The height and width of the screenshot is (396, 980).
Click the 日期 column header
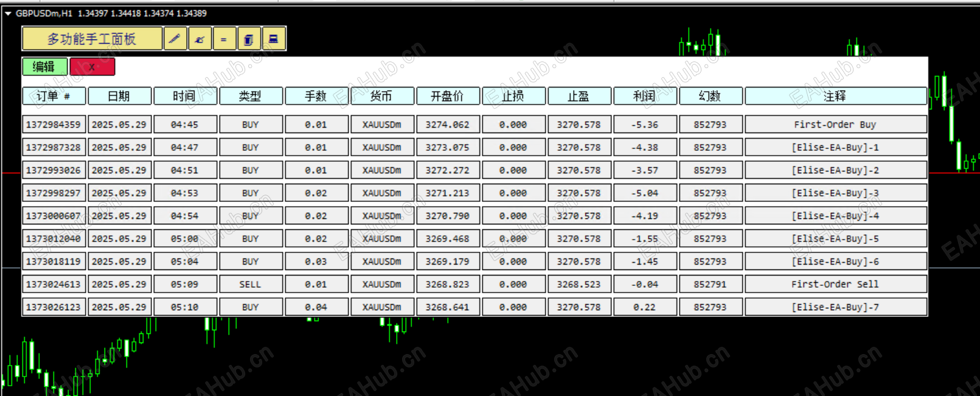(x=119, y=96)
